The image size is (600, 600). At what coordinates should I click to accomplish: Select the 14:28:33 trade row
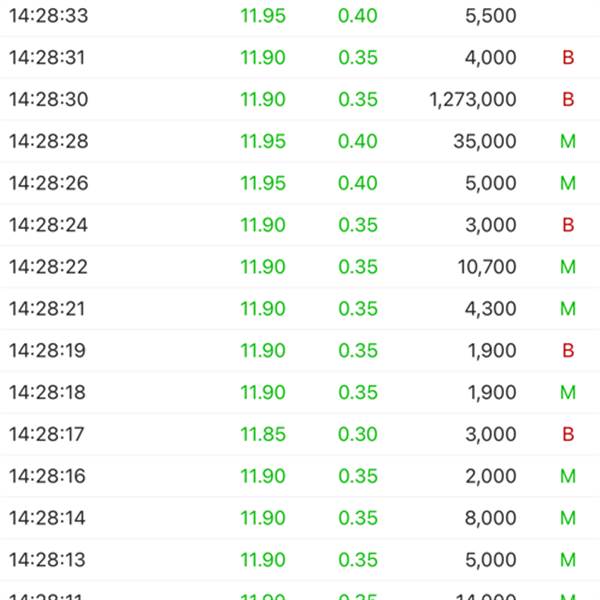tap(300, 16)
